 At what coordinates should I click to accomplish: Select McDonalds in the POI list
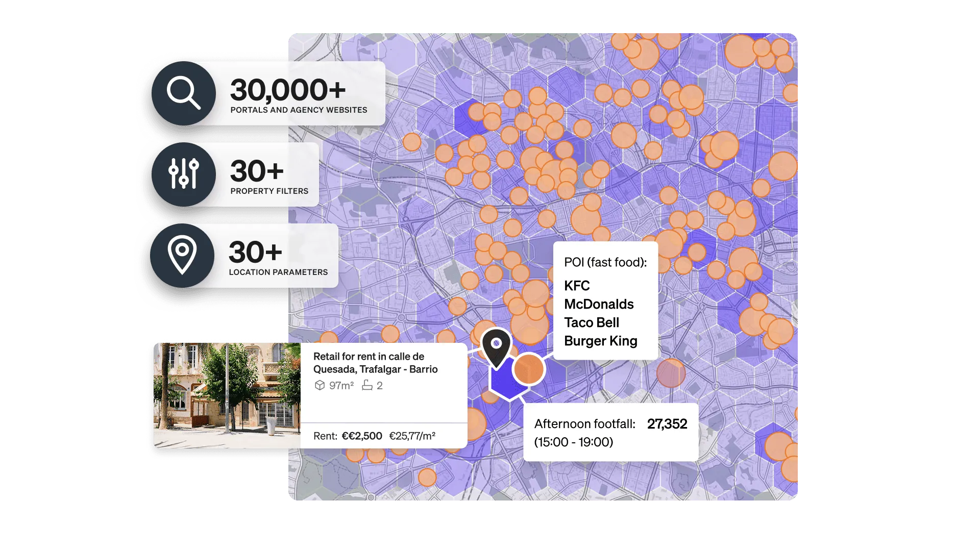click(x=599, y=304)
